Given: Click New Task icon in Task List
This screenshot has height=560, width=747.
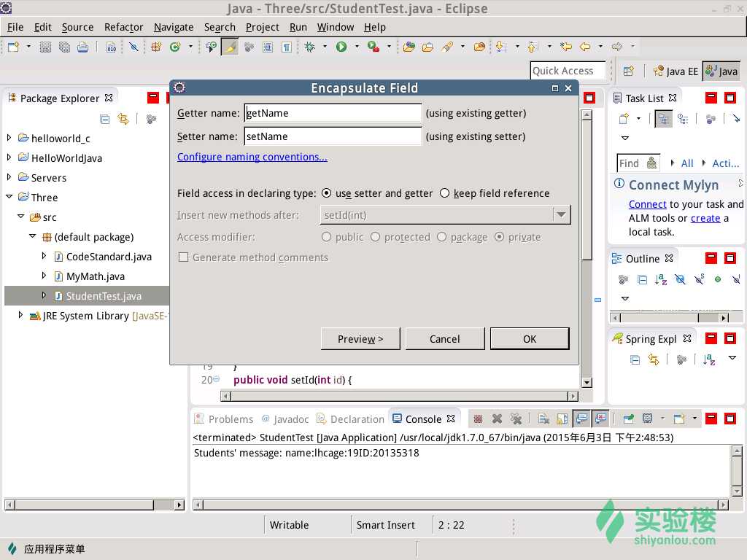Looking at the screenshot, I should pyautogui.click(x=624, y=119).
